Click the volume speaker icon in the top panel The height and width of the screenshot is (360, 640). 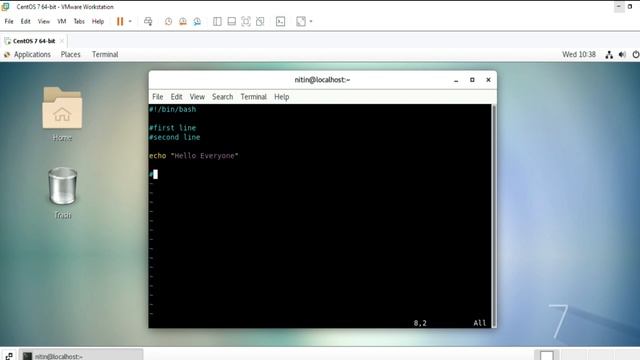point(622,55)
